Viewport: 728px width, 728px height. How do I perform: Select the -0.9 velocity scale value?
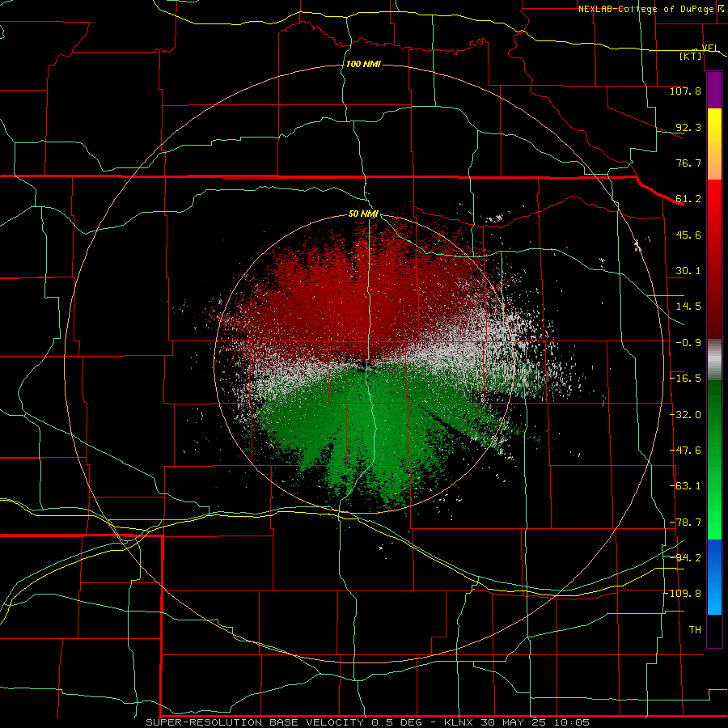tap(688, 343)
